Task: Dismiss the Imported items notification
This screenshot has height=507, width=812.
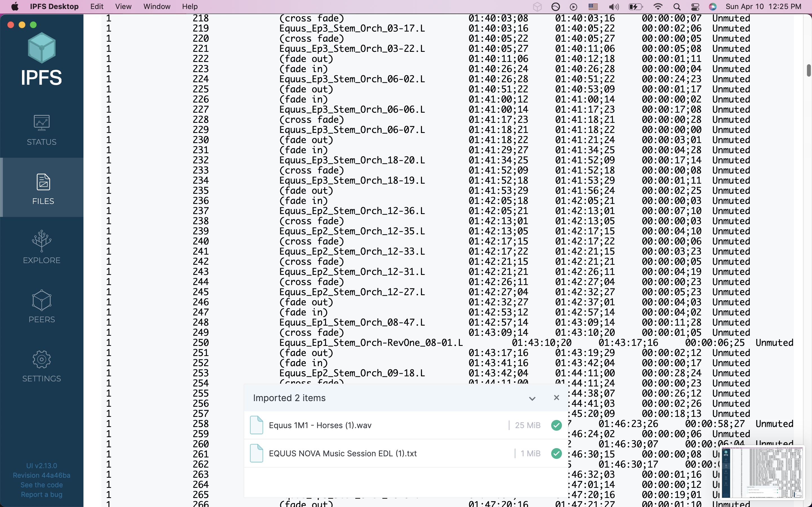Action: (556, 398)
